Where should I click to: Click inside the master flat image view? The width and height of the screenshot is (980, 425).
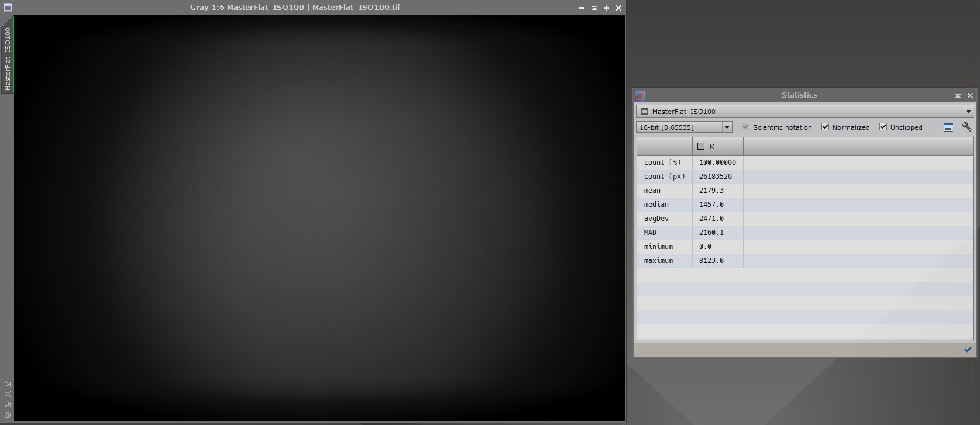(x=319, y=217)
